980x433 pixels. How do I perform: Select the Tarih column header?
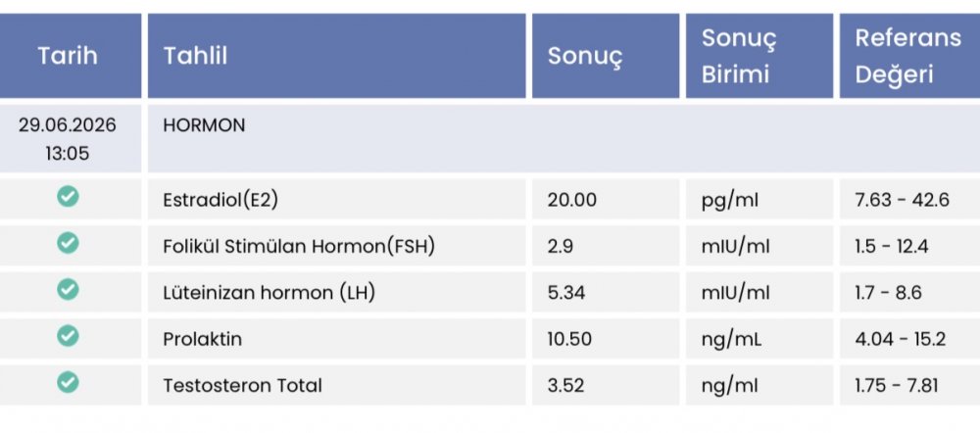(68, 56)
